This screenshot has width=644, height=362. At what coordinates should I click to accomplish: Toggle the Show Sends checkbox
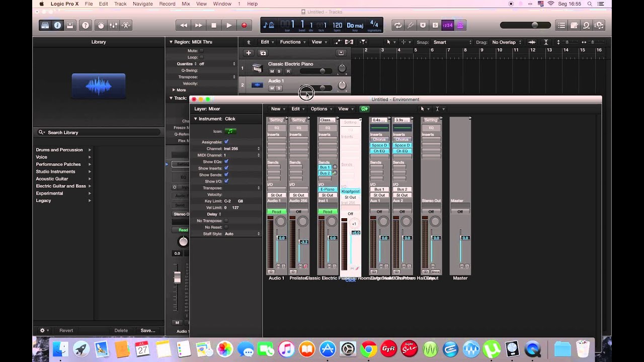226,174
